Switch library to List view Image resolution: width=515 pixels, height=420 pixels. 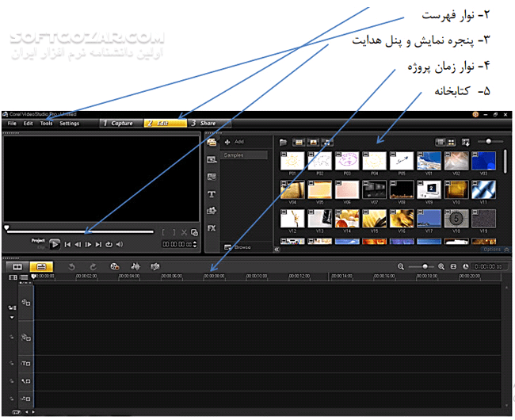coord(441,142)
